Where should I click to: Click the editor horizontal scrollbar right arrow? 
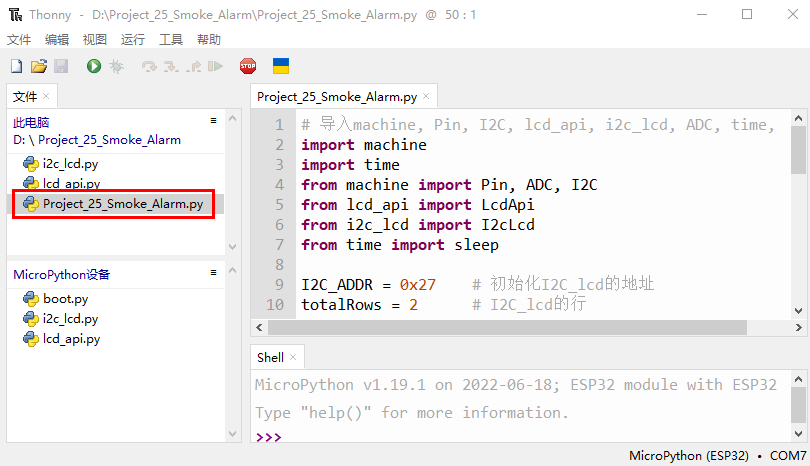799,328
